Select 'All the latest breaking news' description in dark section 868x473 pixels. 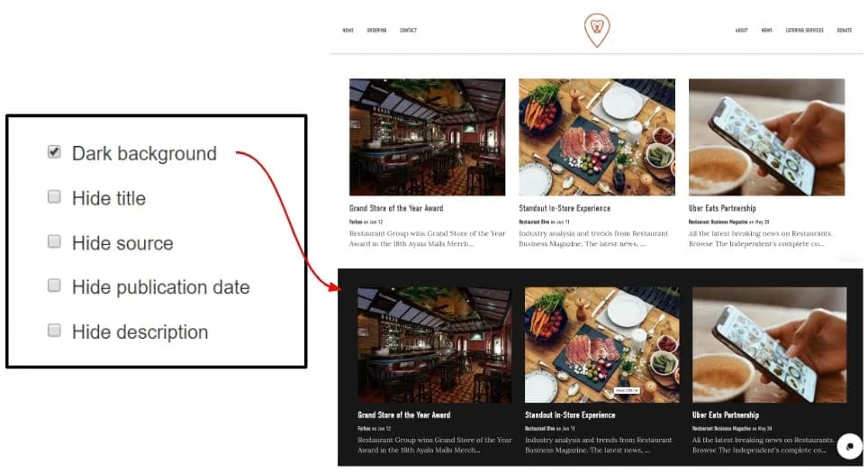coord(763,445)
